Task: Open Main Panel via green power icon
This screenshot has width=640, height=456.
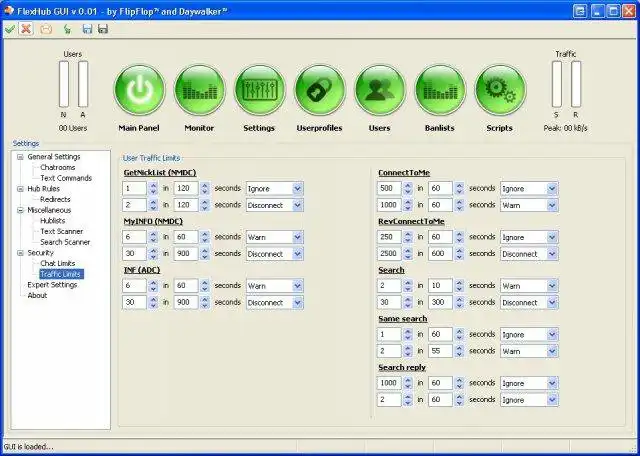Action: (x=139, y=90)
